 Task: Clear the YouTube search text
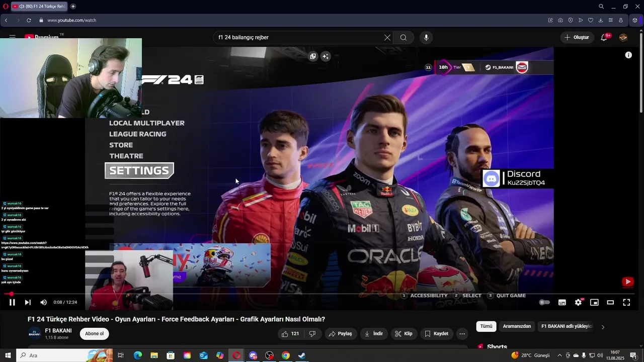(387, 37)
